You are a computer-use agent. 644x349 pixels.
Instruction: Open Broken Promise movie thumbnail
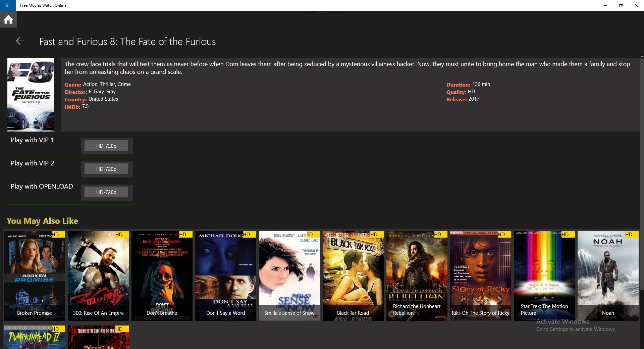[x=35, y=276]
